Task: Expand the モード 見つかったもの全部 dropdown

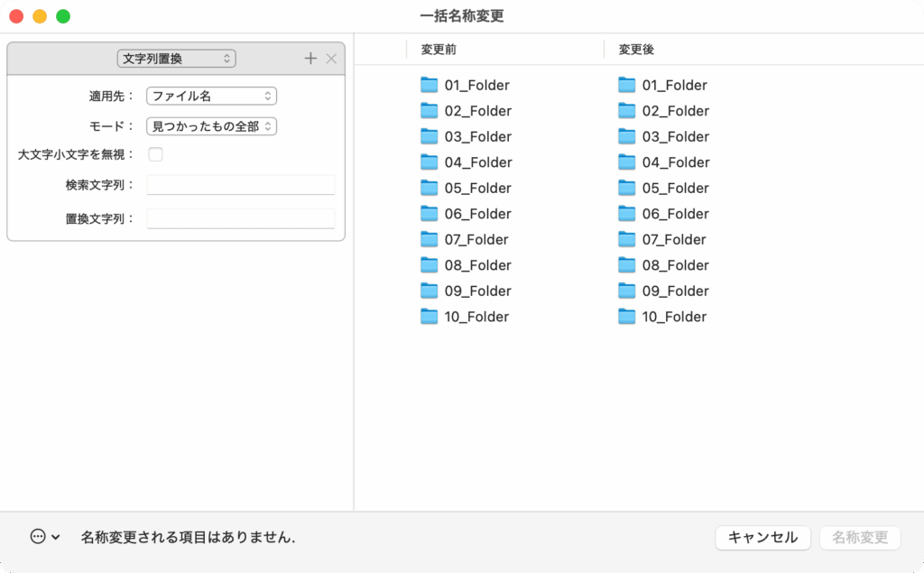Action: point(211,126)
